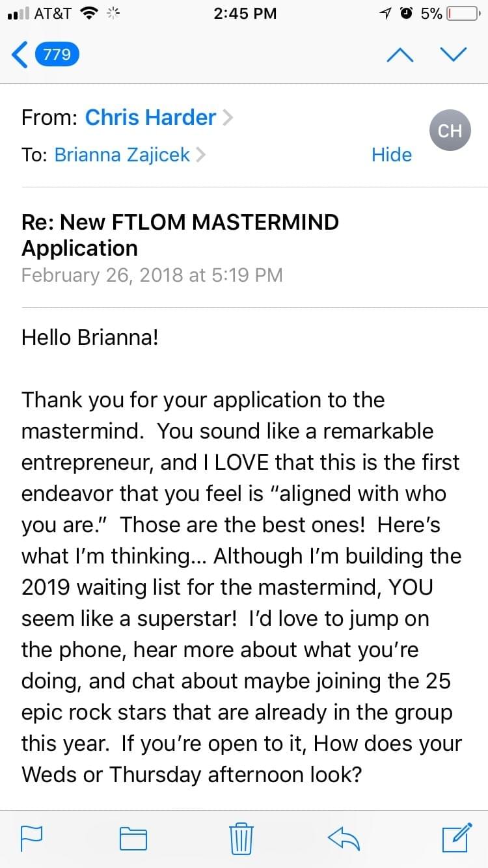Open the 779 unread messages badge
The height and width of the screenshot is (868, 488).
tap(57, 55)
